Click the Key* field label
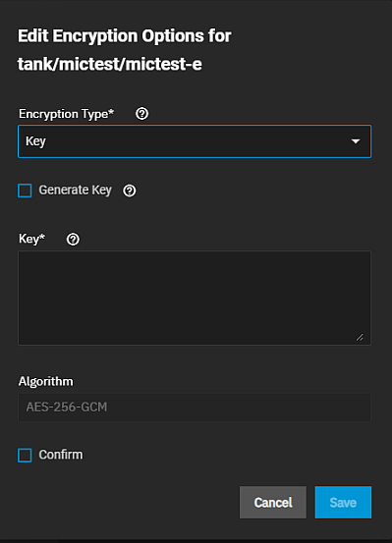This screenshot has width=392, height=543. click(31, 239)
